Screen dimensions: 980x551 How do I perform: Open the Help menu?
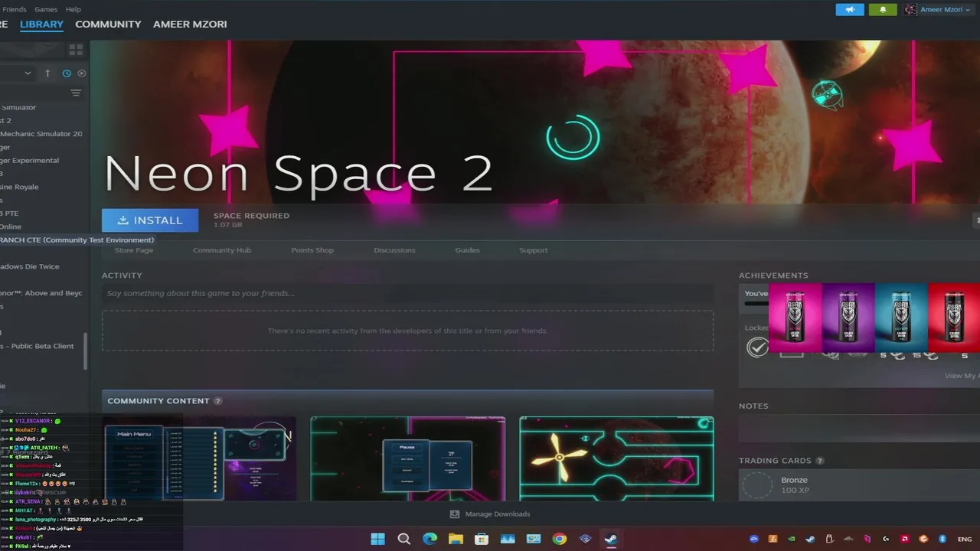point(73,9)
